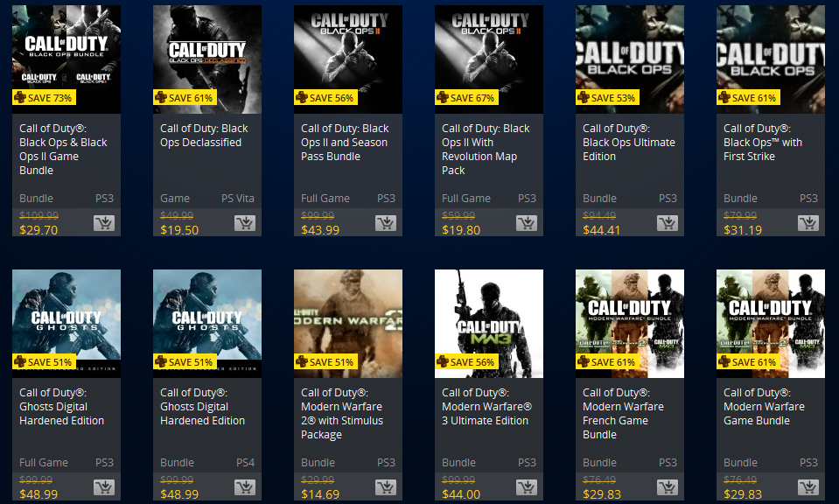Open Black Ops Ultimate Edition title link
839x504 pixels.
629,143
